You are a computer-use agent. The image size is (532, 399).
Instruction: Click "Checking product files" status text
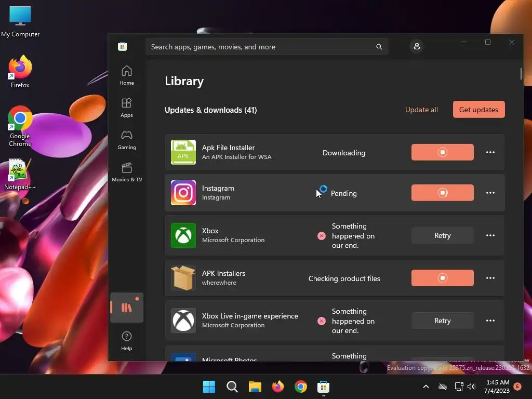pos(344,278)
